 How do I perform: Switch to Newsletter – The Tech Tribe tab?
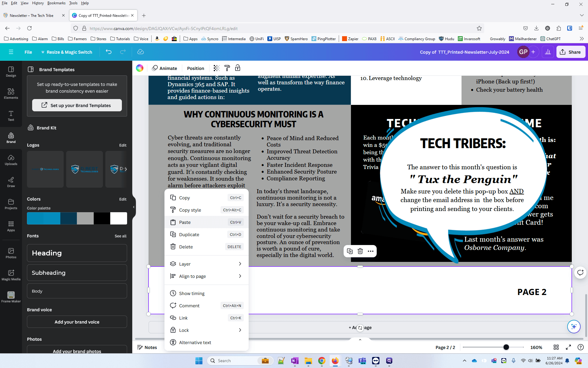pyautogui.click(x=32, y=15)
